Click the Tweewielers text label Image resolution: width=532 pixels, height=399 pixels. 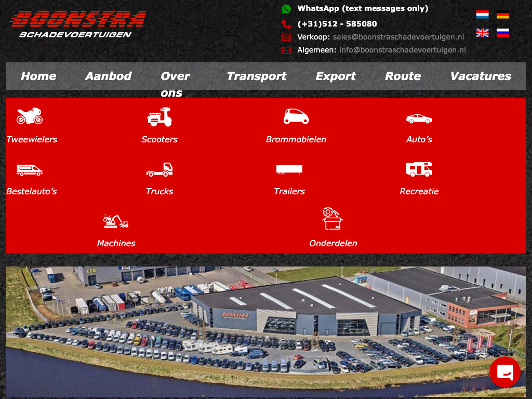(32, 139)
